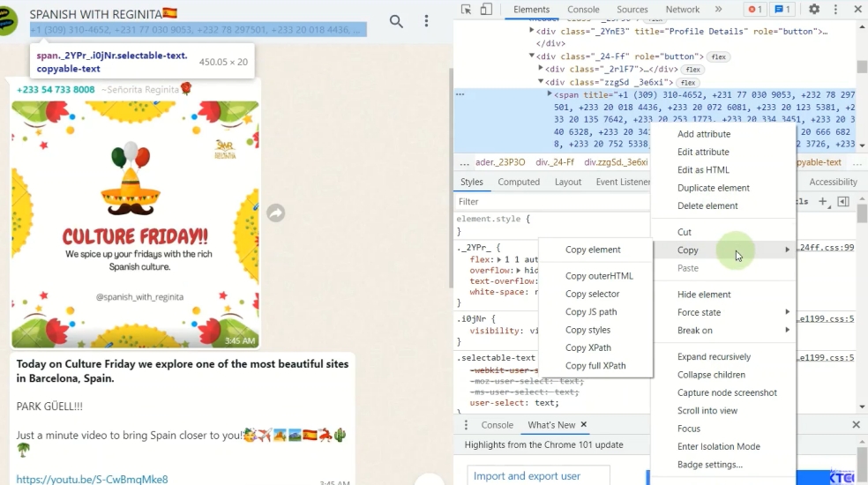
Task: Choose Add attribute from the context menu
Action: 723,134
